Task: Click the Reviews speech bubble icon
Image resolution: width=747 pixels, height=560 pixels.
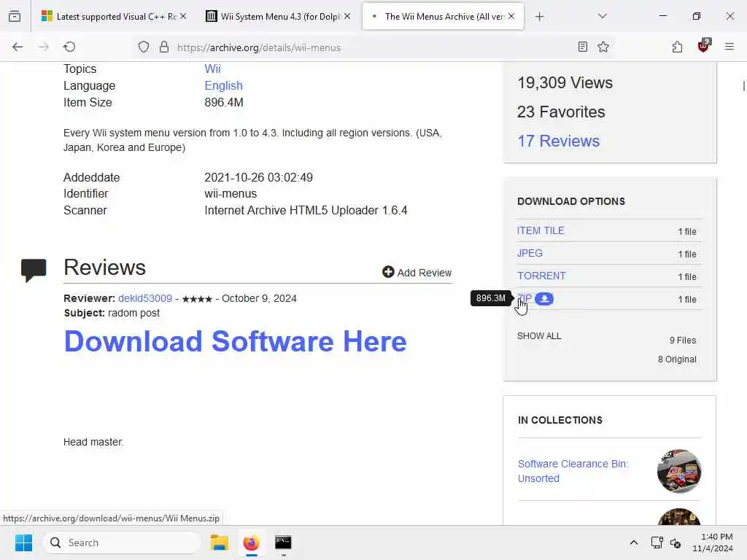Action: click(34, 270)
